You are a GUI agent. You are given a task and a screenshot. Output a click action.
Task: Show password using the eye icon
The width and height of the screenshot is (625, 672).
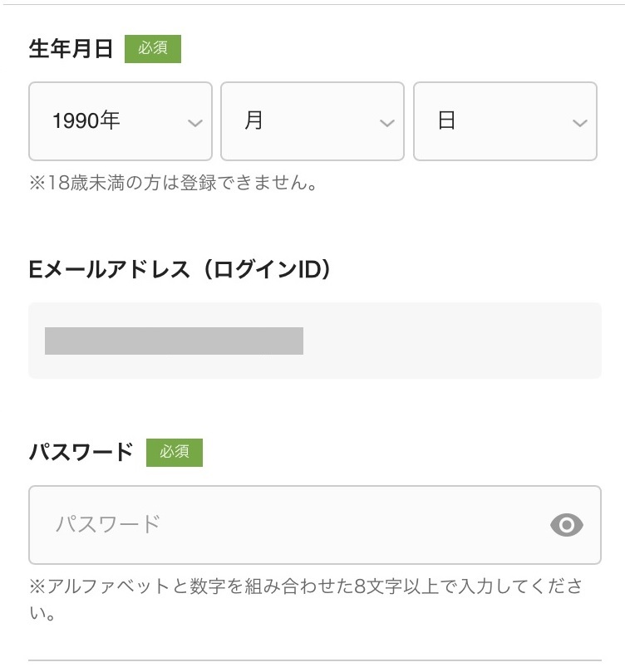(567, 525)
